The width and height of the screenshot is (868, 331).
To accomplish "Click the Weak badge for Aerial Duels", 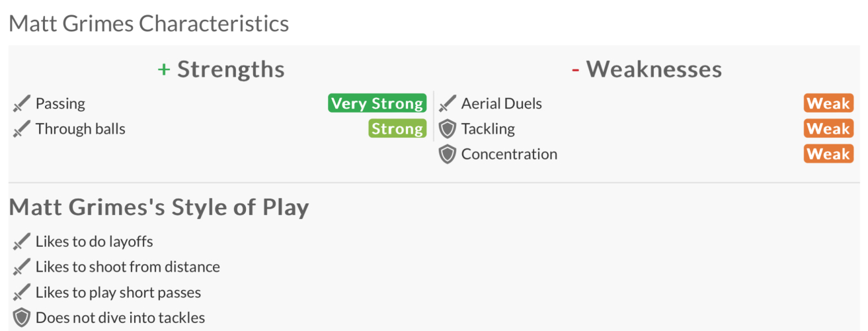I will pos(828,104).
